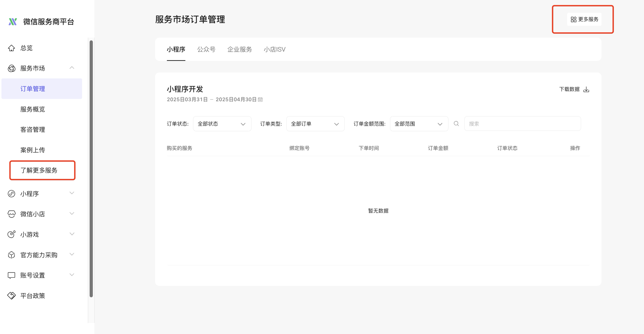Click the 官方能力采购 cube icon

11,255
